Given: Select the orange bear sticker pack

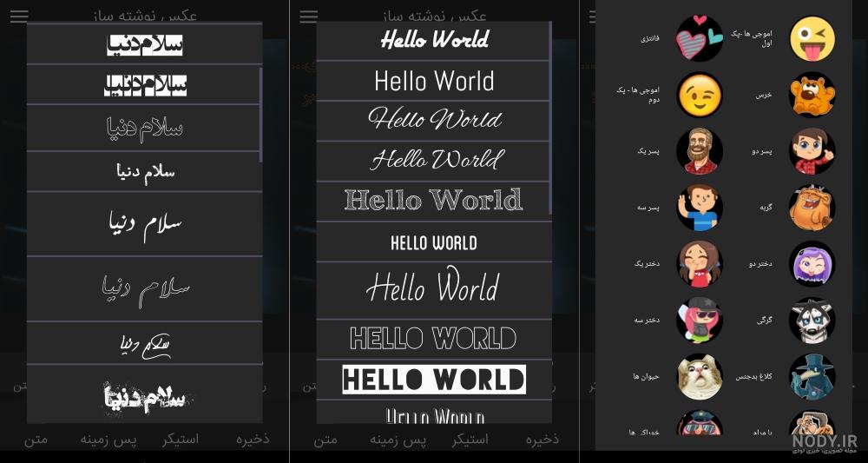Looking at the screenshot, I should 812,95.
